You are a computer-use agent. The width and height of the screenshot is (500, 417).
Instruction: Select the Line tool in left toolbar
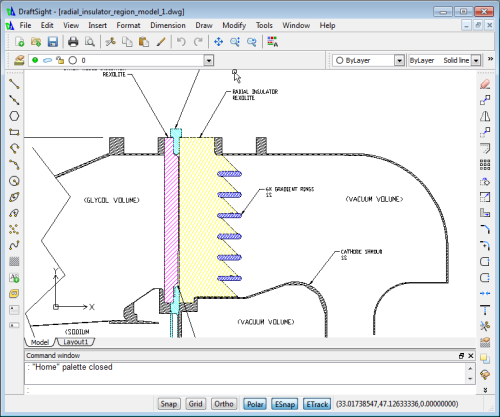(14, 84)
